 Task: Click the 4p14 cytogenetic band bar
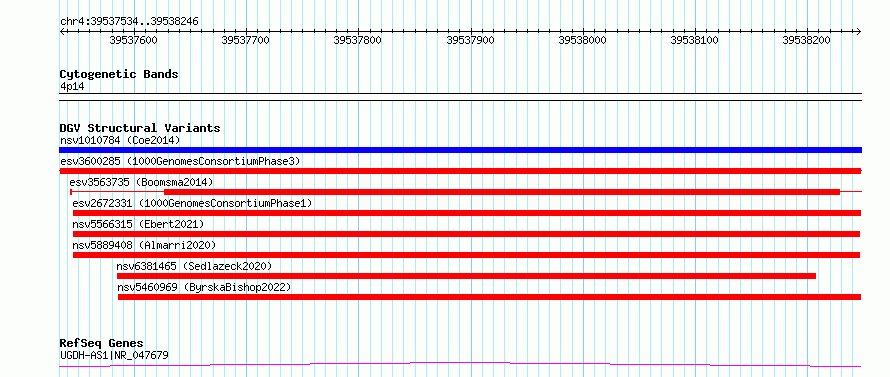pos(460,97)
